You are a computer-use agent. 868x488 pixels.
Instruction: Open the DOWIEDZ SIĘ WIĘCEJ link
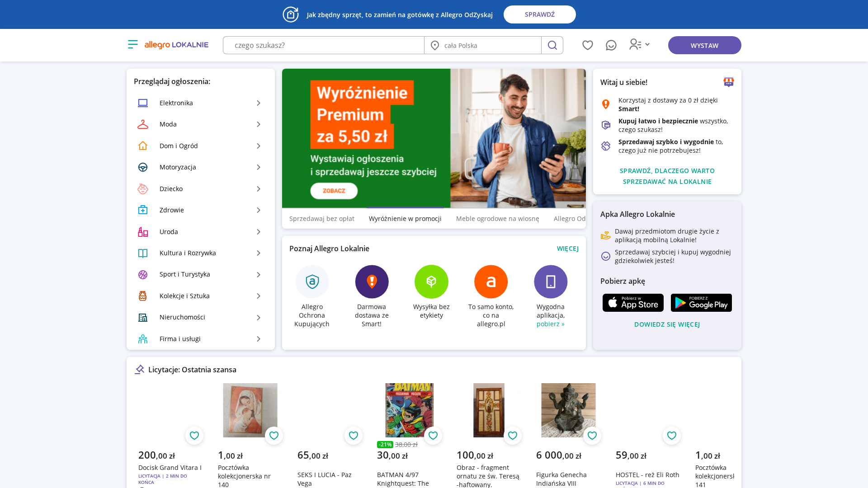(667, 324)
